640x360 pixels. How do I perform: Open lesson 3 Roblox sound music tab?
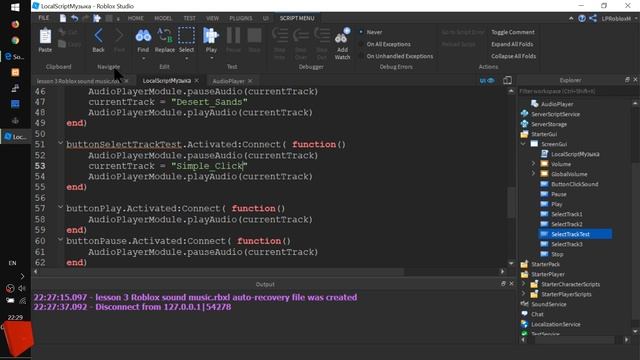point(78,81)
